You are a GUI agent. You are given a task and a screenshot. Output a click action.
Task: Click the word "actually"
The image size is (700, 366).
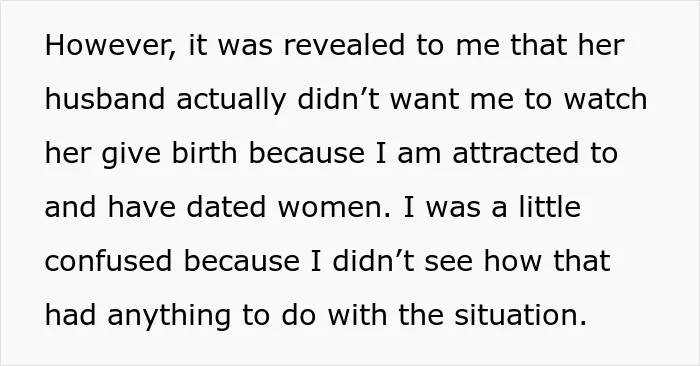pyautogui.click(x=231, y=101)
